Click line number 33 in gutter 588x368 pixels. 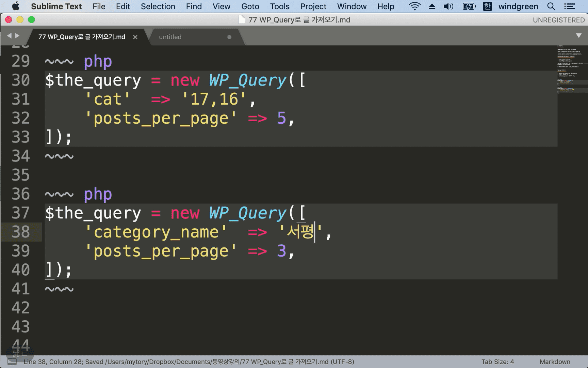click(21, 137)
